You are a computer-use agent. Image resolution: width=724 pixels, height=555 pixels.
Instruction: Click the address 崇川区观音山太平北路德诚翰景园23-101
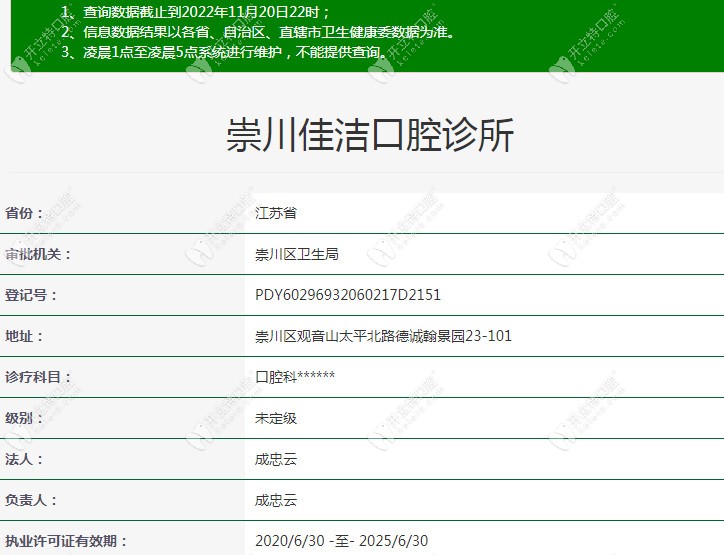[x=383, y=336]
